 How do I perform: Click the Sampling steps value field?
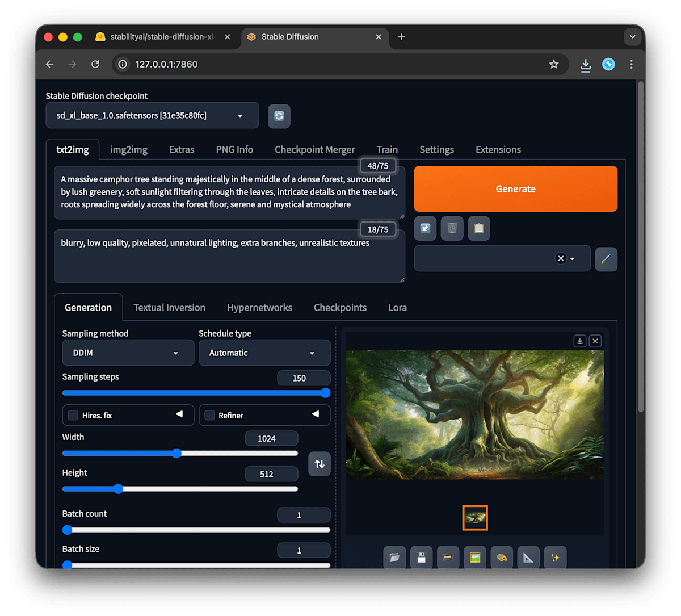[304, 378]
